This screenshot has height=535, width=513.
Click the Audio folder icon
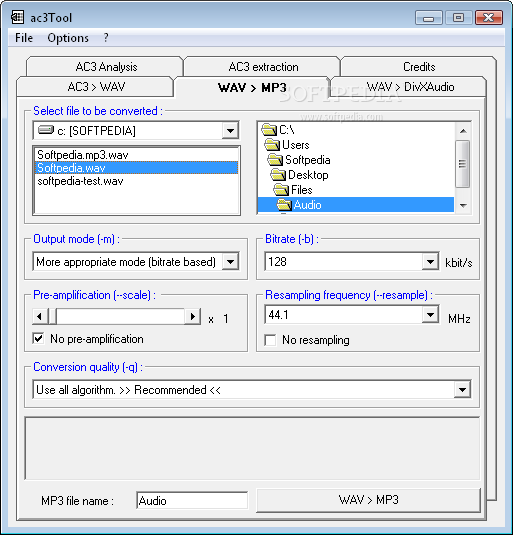(284, 205)
